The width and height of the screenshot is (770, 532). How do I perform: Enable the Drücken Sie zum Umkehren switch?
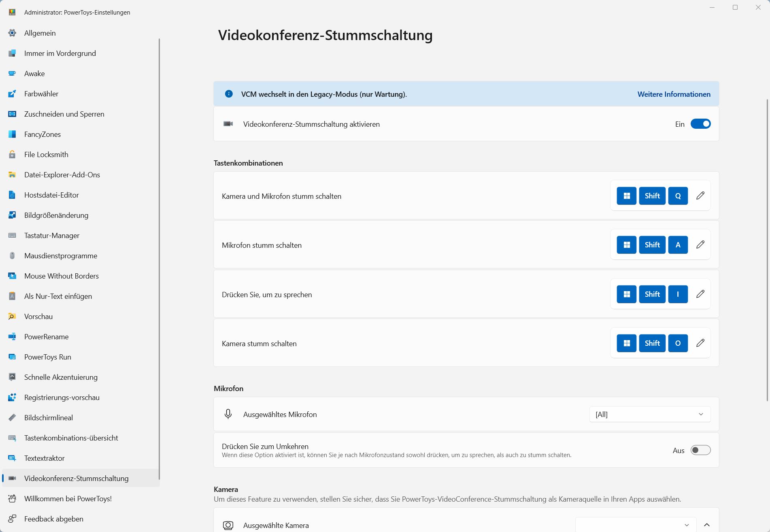pos(700,450)
